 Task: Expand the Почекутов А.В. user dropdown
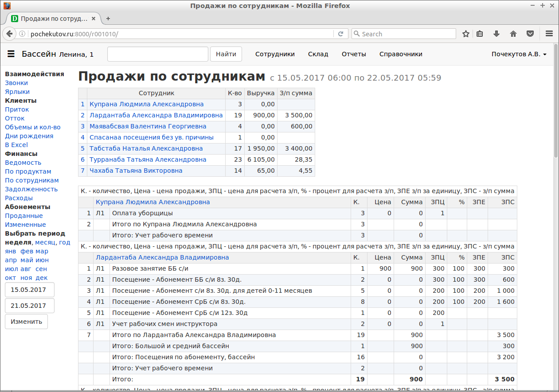click(x=519, y=54)
